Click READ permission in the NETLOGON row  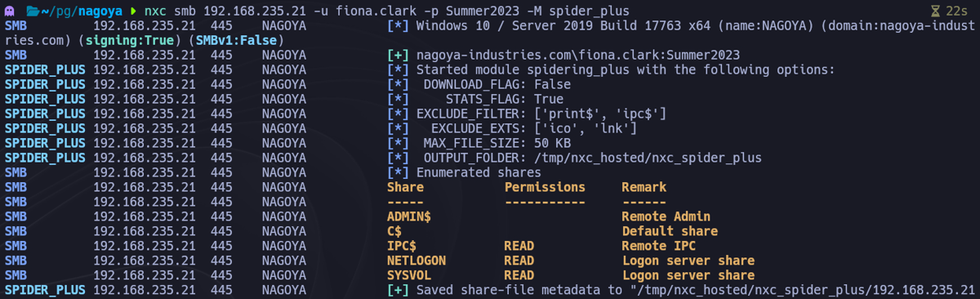pyautogui.click(x=519, y=261)
